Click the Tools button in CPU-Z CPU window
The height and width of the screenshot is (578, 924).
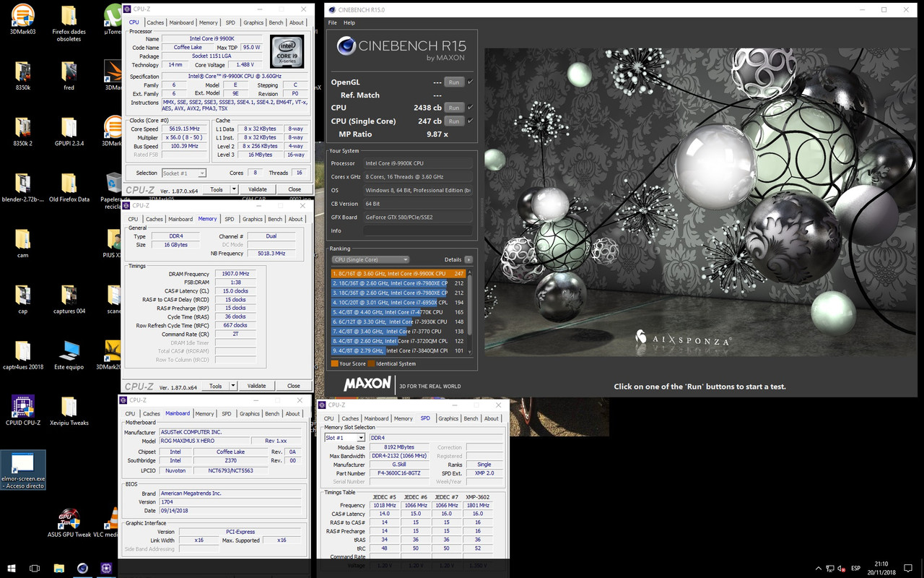click(x=216, y=189)
